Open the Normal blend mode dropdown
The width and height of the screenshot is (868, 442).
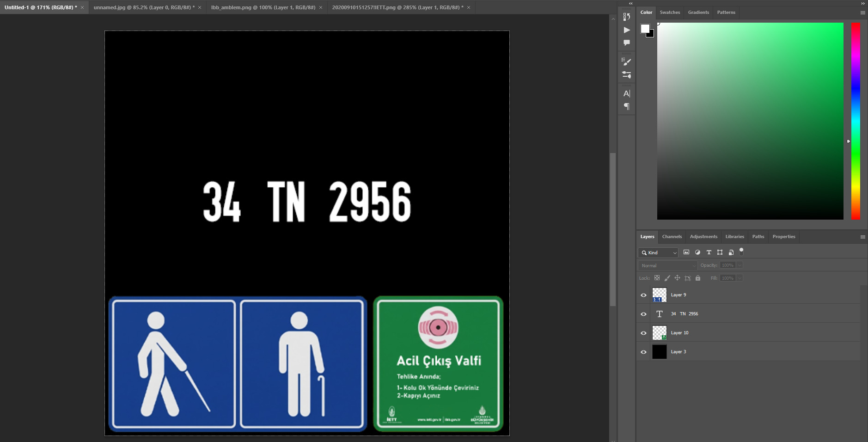coord(667,265)
